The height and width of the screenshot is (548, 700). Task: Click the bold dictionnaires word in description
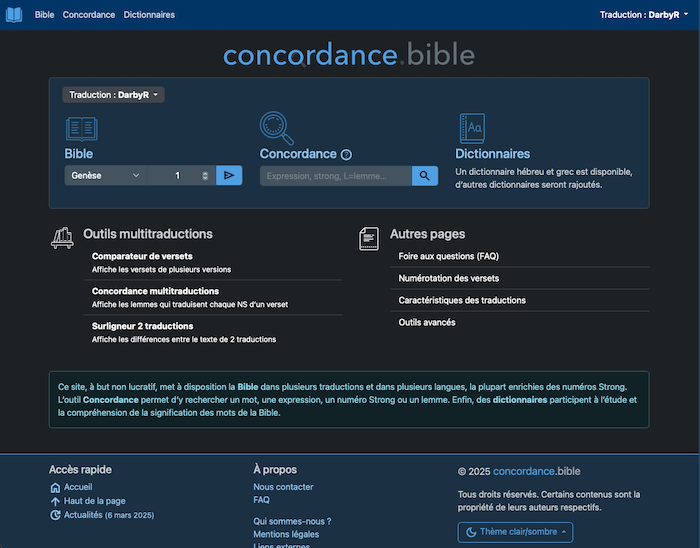click(x=520, y=400)
